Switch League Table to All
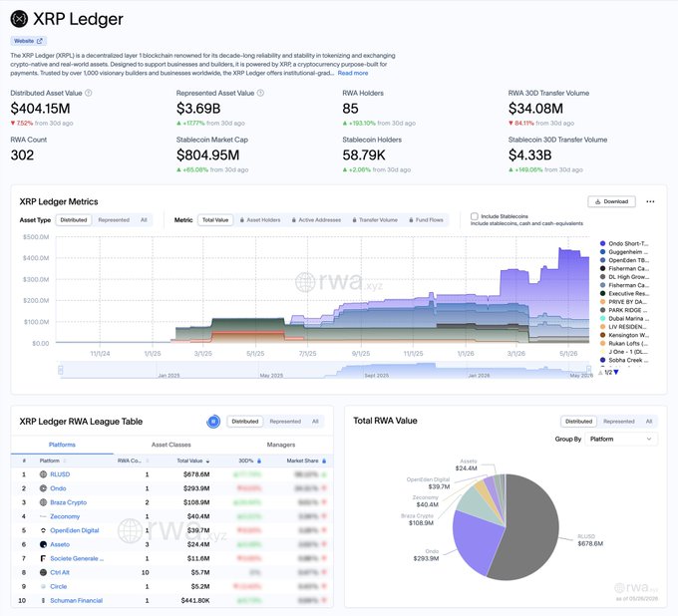The width and height of the screenshot is (678, 616). [315, 422]
